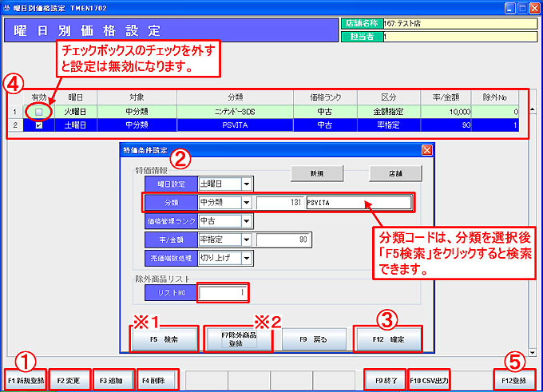Click the 分類 column header
Screen dimensions: 543x392
(235, 97)
